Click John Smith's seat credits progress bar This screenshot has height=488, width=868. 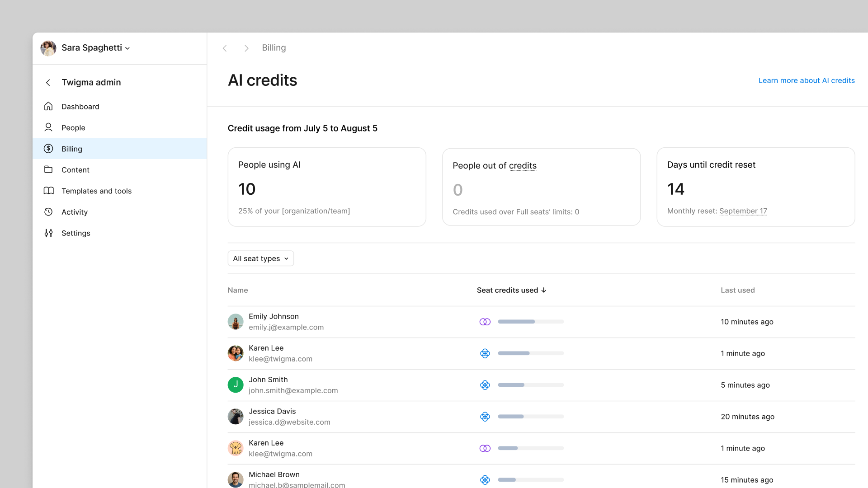pyautogui.click(x=530, y=385)
